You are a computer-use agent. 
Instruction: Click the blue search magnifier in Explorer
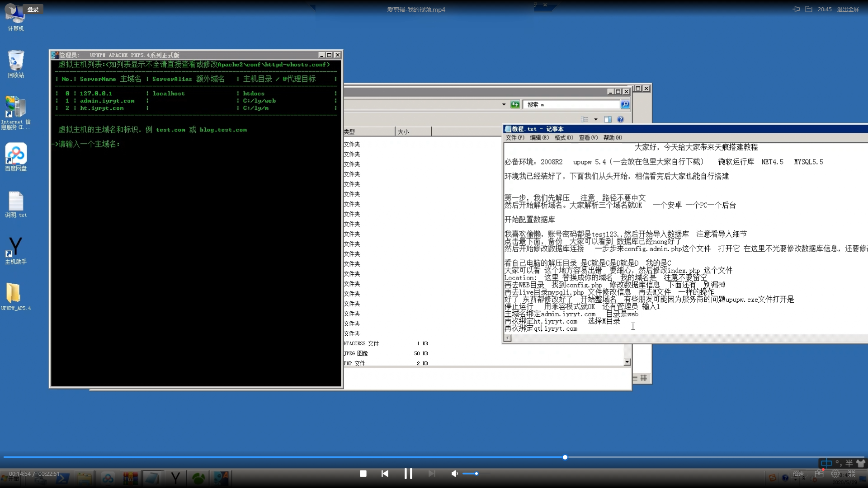625,104
